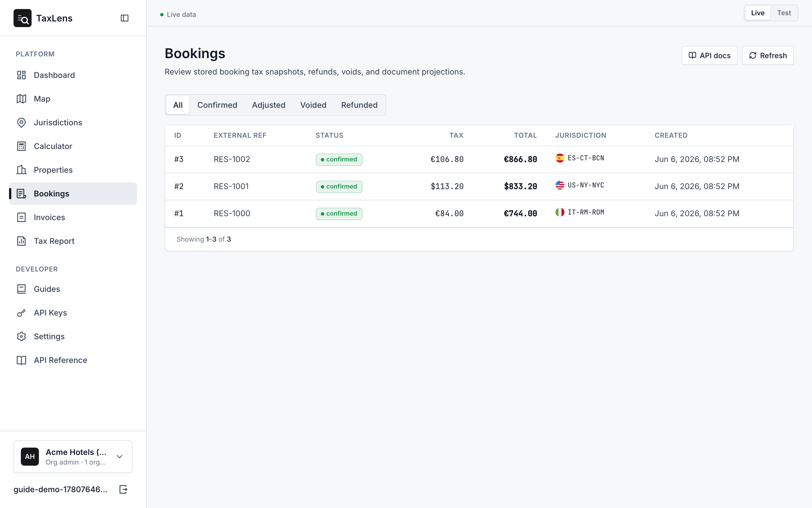The width and height of the screenshot is (812, 508).
Task: Switch to Live mode
Action: tap(758, 13)
